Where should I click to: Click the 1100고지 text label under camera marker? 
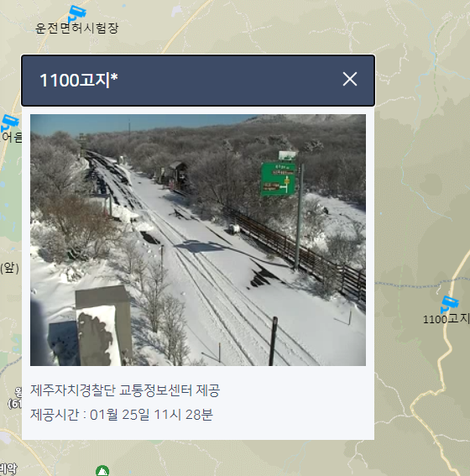(446, 319)
